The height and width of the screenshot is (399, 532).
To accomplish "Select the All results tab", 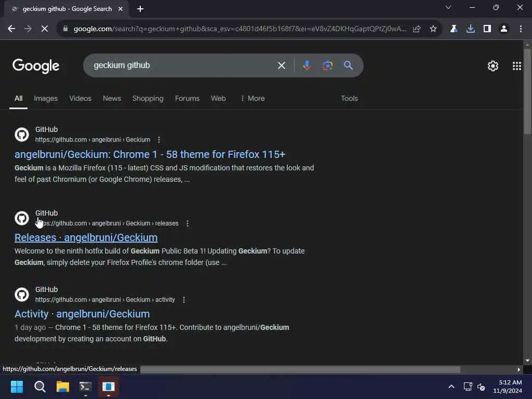I will (x=18, y=98).
